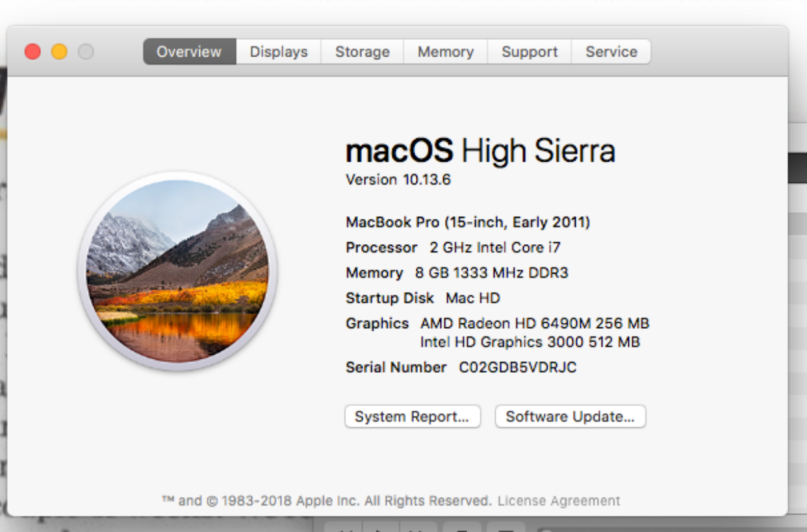Open the License Agreement link

pyautogui.click(x=559, y=501)
